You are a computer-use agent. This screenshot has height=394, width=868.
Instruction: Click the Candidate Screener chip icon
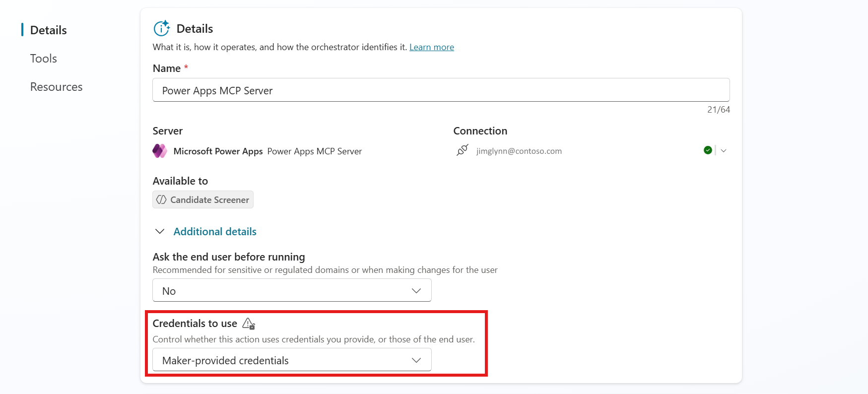point(161,199)
